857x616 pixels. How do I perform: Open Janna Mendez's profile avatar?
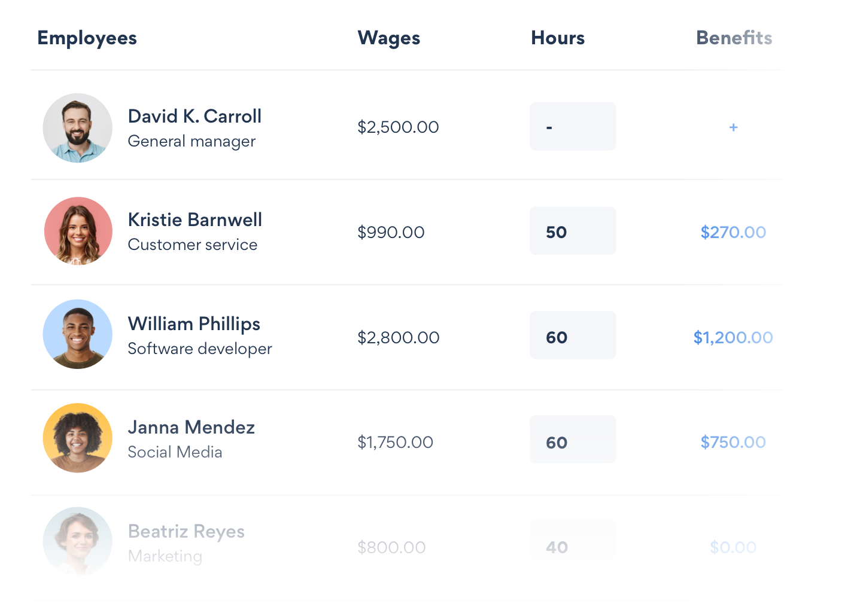[x=77, y=438]
